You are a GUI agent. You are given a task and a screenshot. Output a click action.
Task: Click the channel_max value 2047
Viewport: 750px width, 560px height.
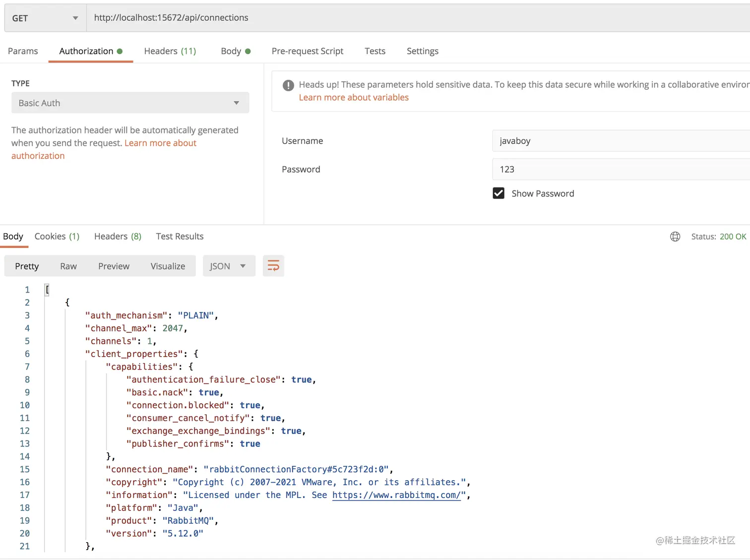pos(173,328)
